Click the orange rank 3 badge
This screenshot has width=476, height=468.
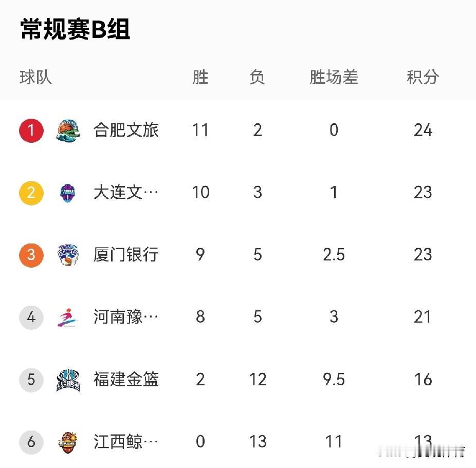(31, 255)
